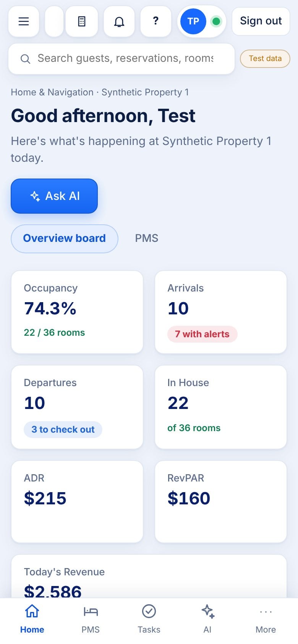Switch to the PMS tab
Image resolution: width=298 pixels, height=644 pixels.
pos(147,238)
